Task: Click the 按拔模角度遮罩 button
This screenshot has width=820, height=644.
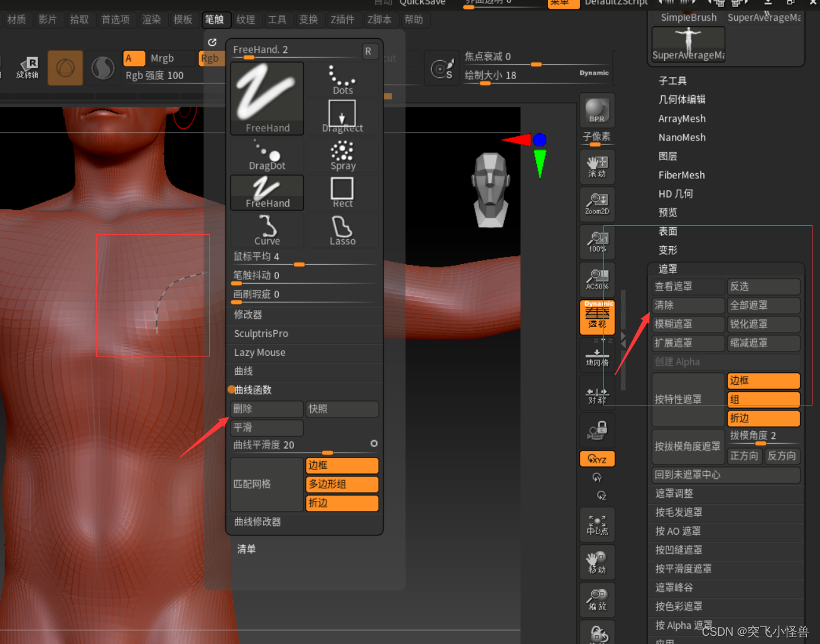Action: 688,446
